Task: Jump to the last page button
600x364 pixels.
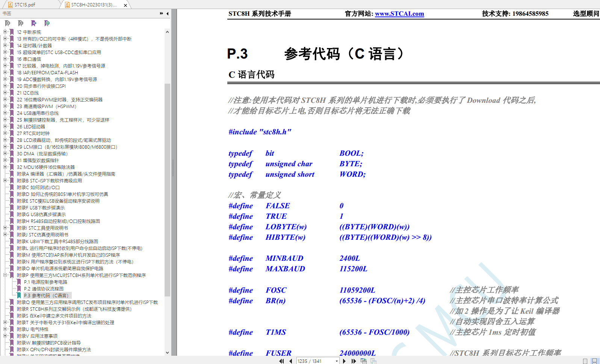Action: point(354,361)
